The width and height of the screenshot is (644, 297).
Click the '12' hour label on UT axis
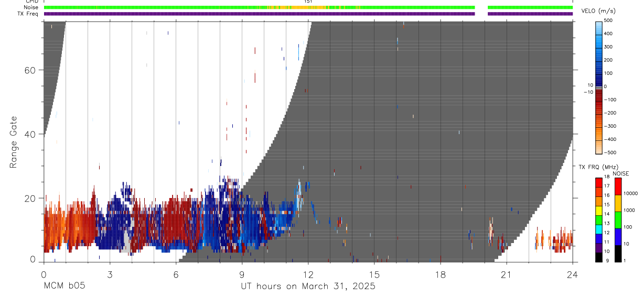pos(308,274)
